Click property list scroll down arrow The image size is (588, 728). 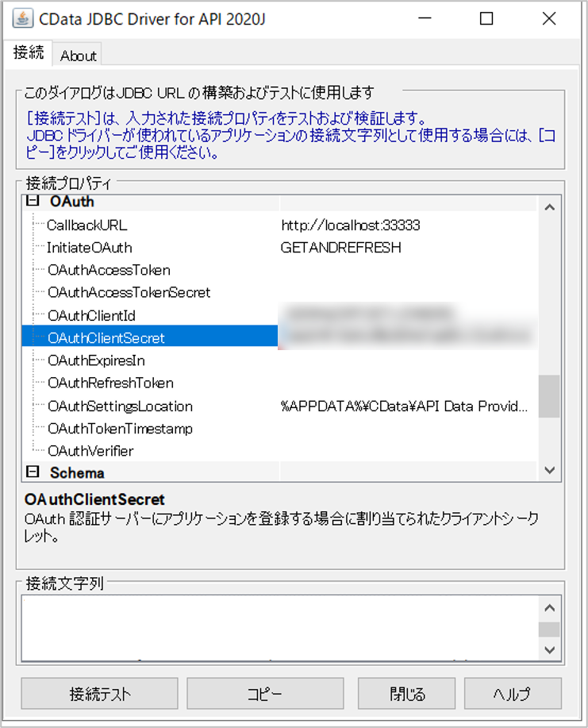(x=549, y=470)
